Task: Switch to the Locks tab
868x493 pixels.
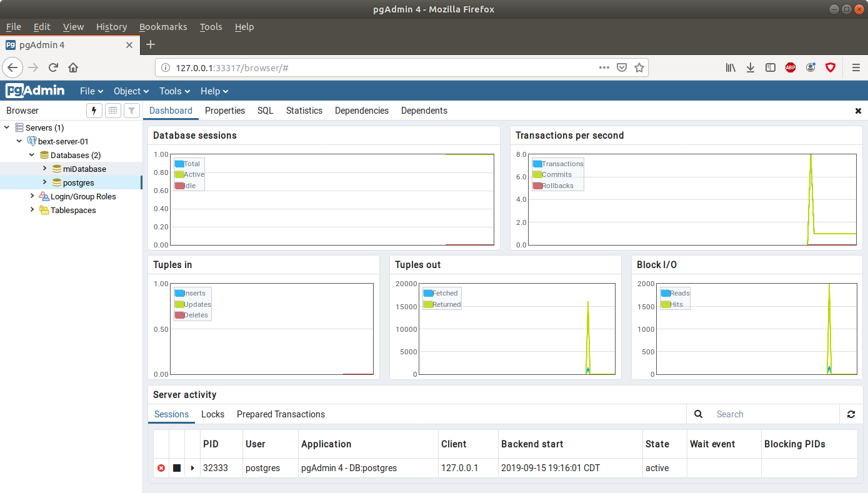Action: coord(212,414)
